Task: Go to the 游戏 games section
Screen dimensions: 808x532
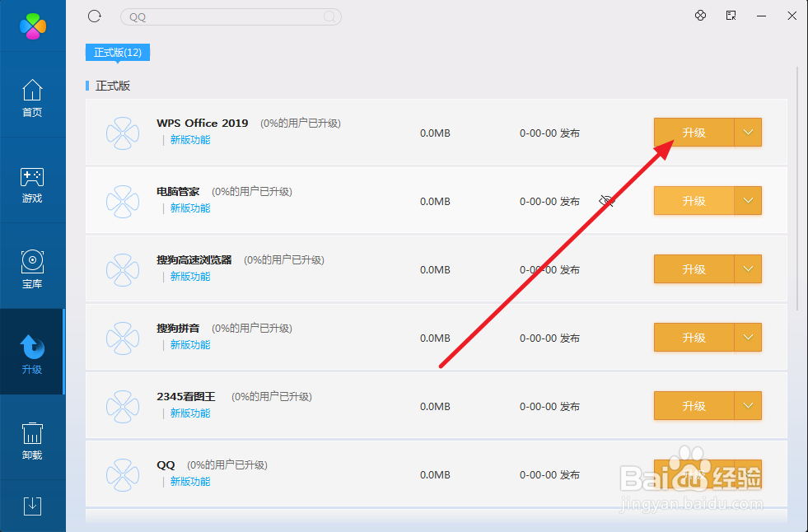Action: point(32,185)
